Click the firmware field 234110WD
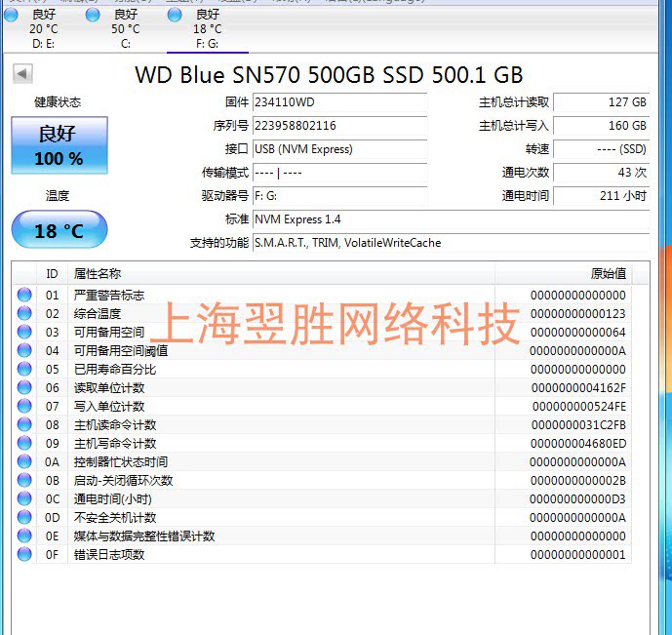Screen dimensions: 672x635 click(339, 102)
